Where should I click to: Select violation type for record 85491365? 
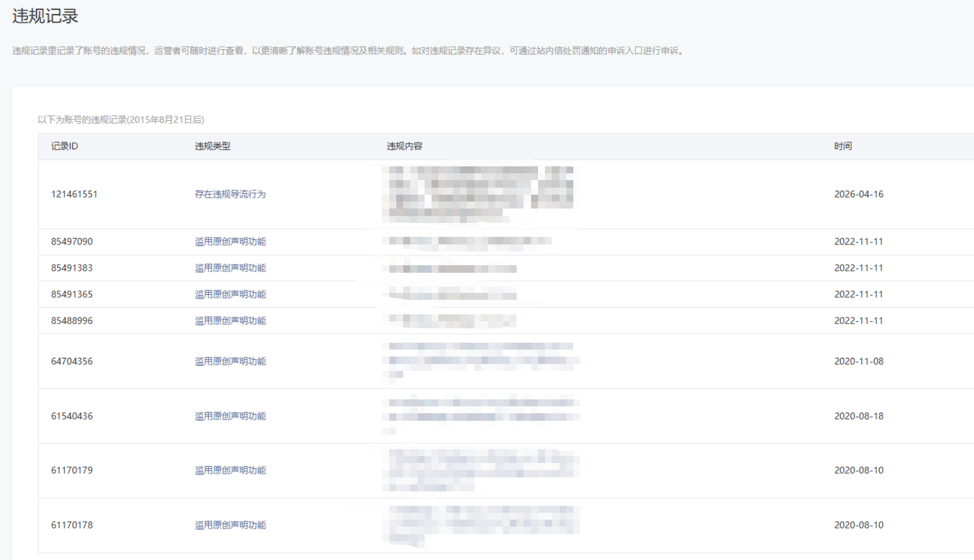coord(230,294)
